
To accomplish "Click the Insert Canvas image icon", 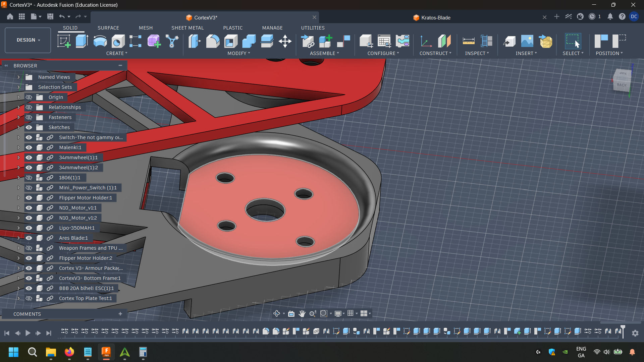I will point(527,41).
